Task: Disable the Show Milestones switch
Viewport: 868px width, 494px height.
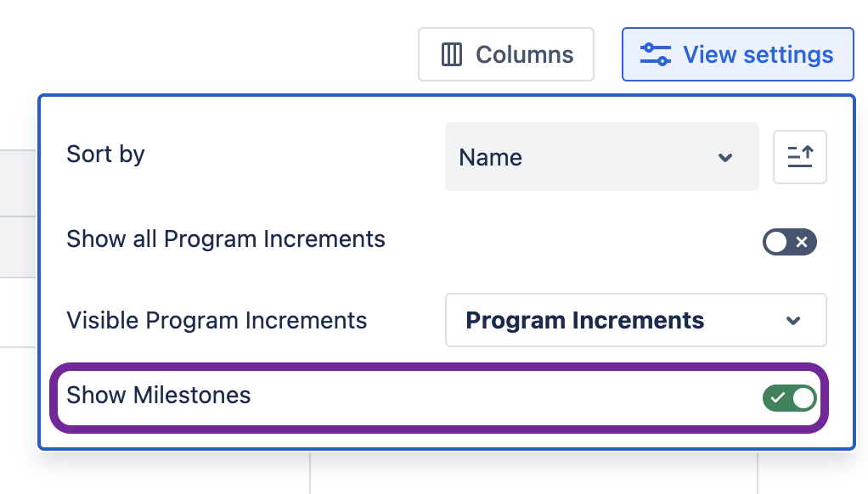Action: [790, 397]
